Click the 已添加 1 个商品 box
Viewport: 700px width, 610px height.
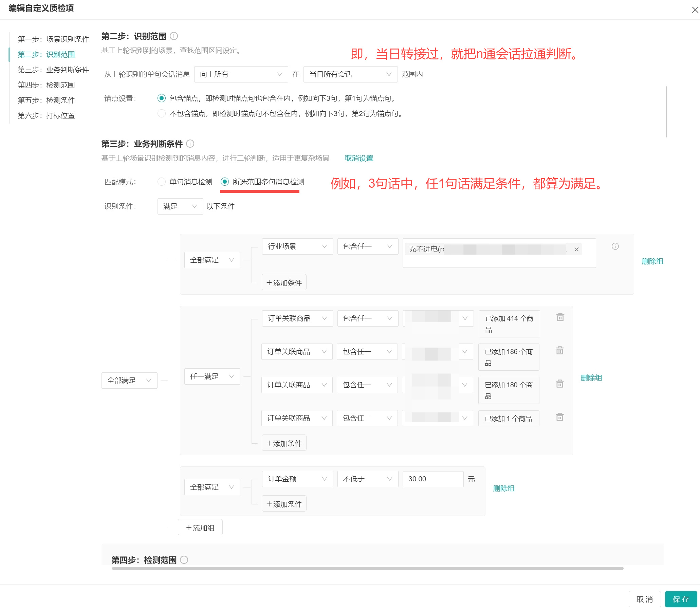pyautogui.click(x=509, y=418)
